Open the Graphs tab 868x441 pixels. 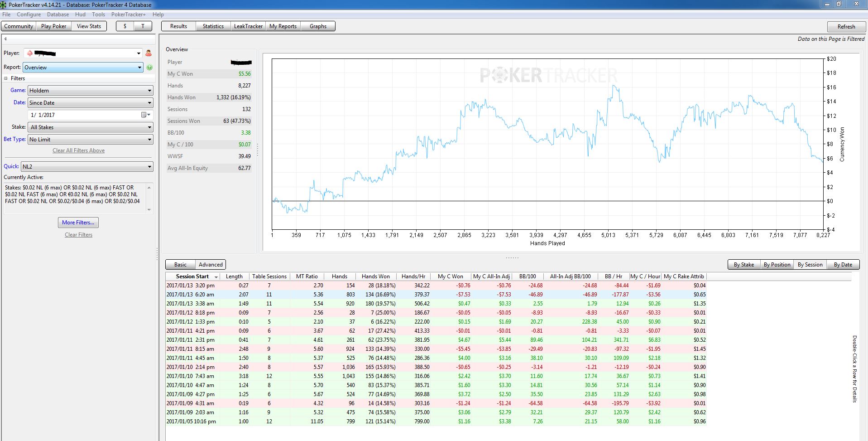[318, 26]
